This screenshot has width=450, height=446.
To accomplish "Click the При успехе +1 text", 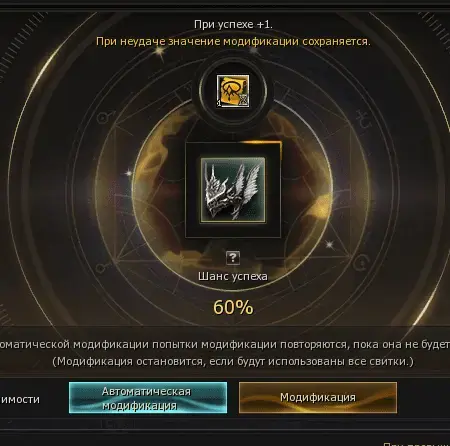I will [233, 24].
